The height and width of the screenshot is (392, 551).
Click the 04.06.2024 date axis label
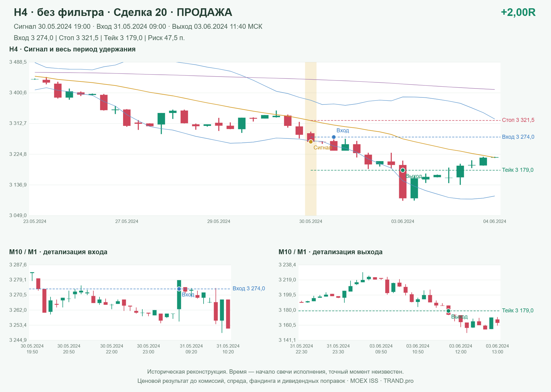(495, 221)
